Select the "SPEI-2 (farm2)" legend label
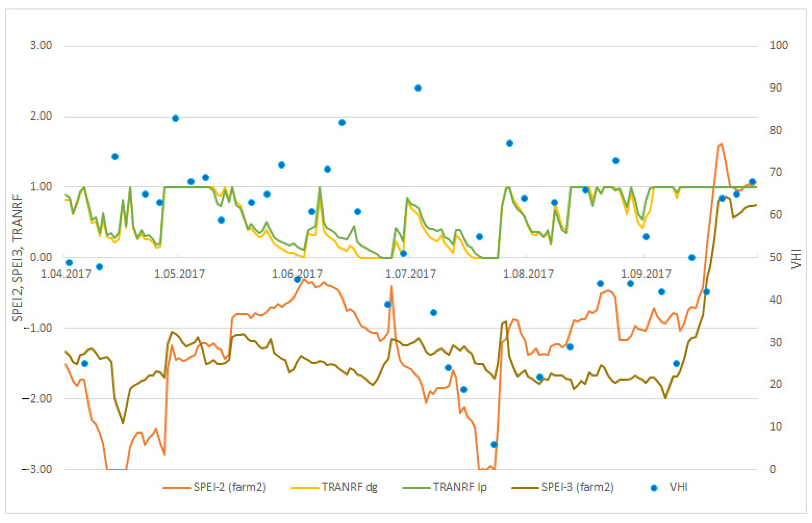The height and width of the screenshot is (523, 812). (x=230, y=487)
